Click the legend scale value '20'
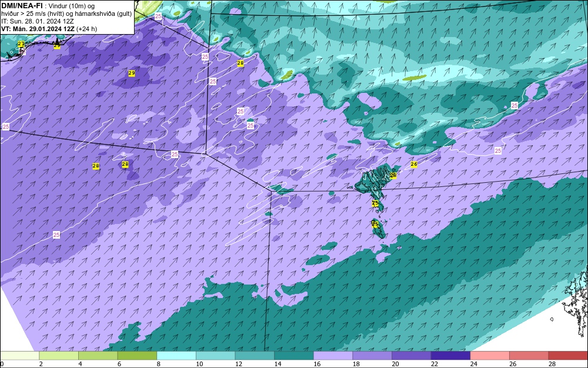The image size is (588, 368). (x=395, y=364)
